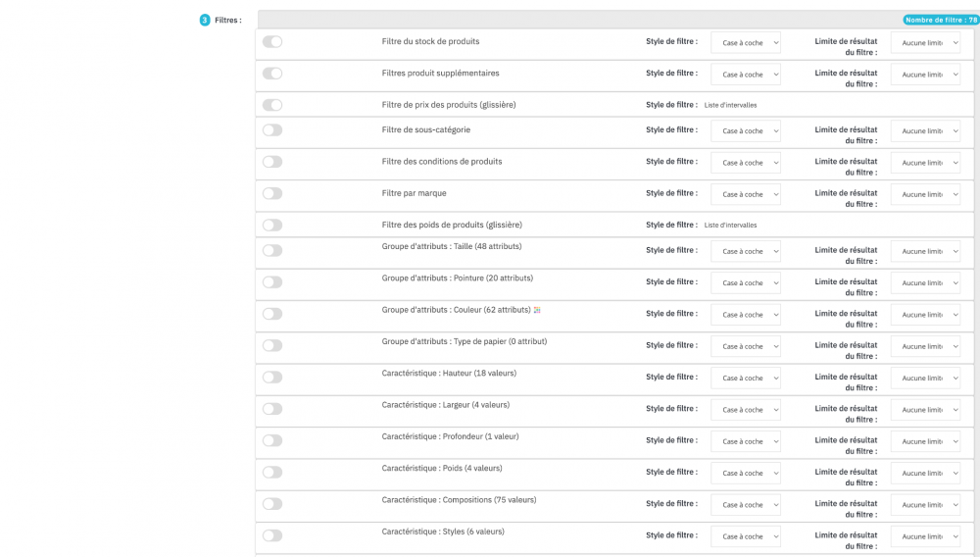
Task: Choose filter style for Caractéristique Hauteur
Action: (746, 379)
